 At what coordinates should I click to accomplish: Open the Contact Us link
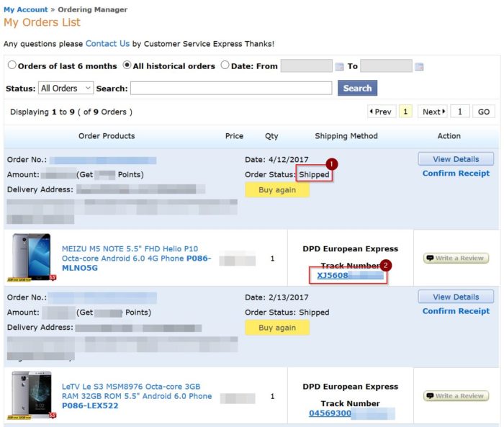click(107, 43)
